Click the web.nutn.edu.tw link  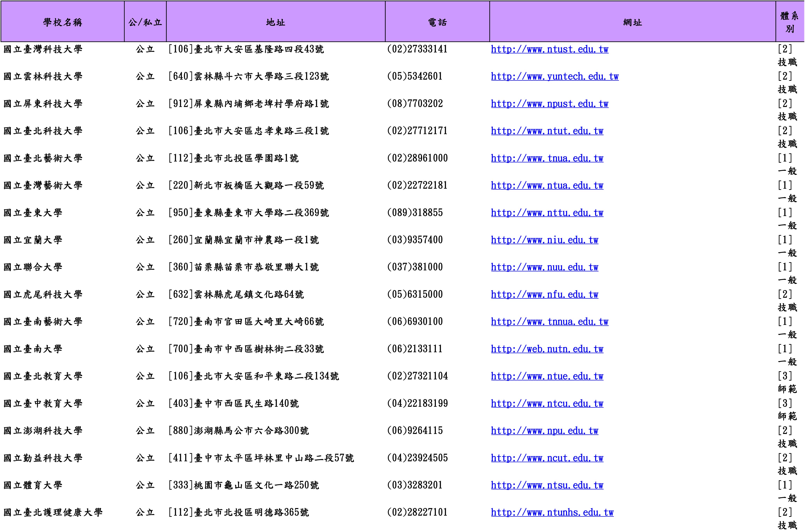[547, 349]
